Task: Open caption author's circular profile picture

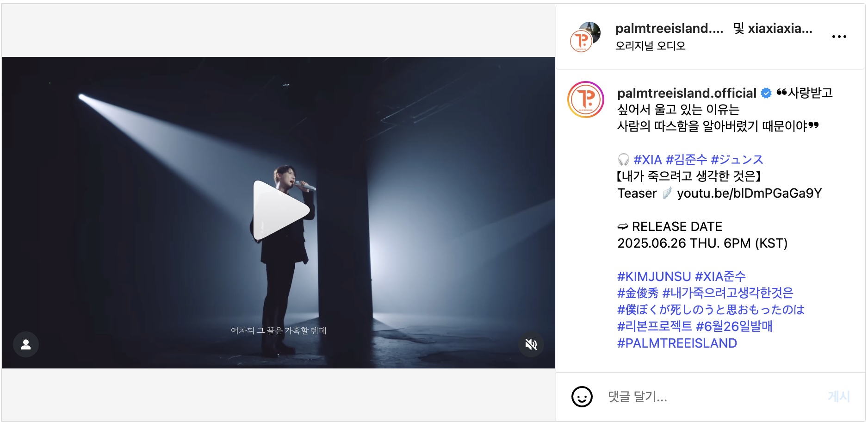Action: [x=585, y=100]
